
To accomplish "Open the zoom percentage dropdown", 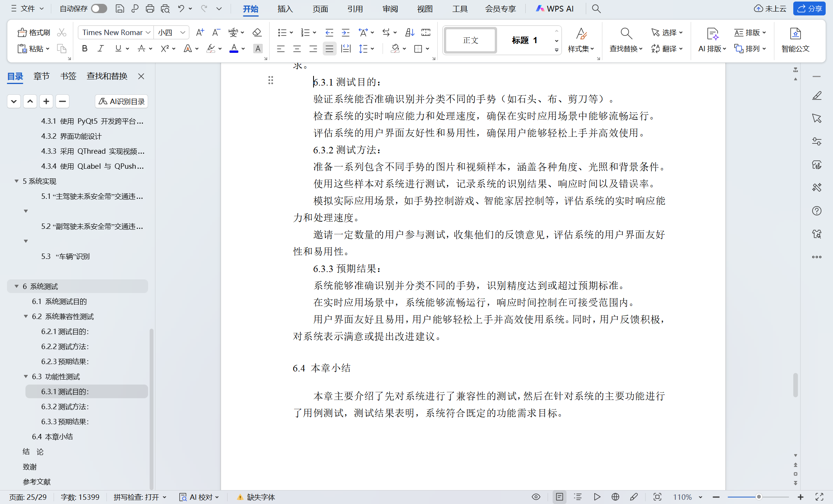I will coord(701,497).
